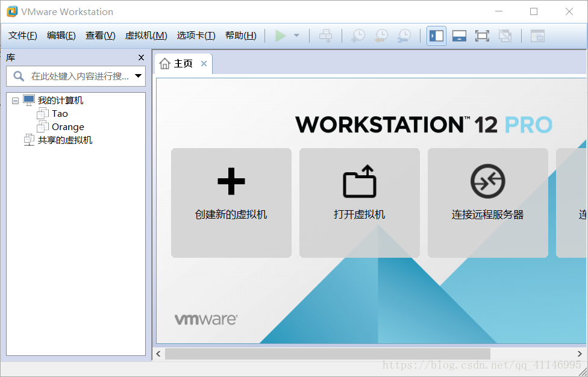The height and width of the screenshot is (377, 588).
Task: Click the horizontal scrollbar right arrow
Action: 580,354
